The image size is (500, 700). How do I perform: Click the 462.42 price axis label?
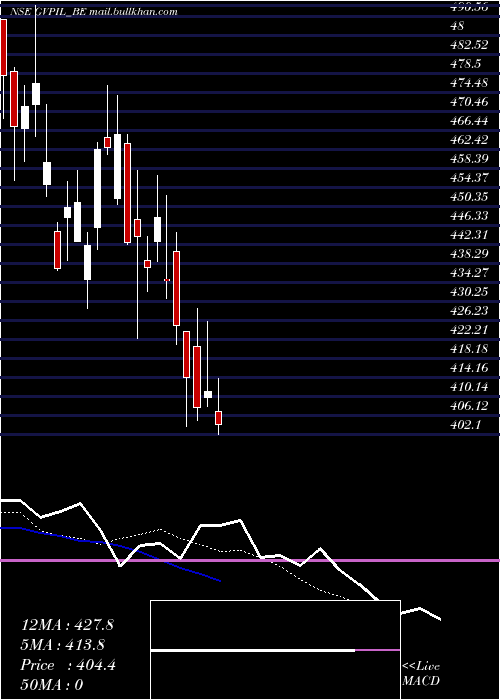[x=471, y=140]
